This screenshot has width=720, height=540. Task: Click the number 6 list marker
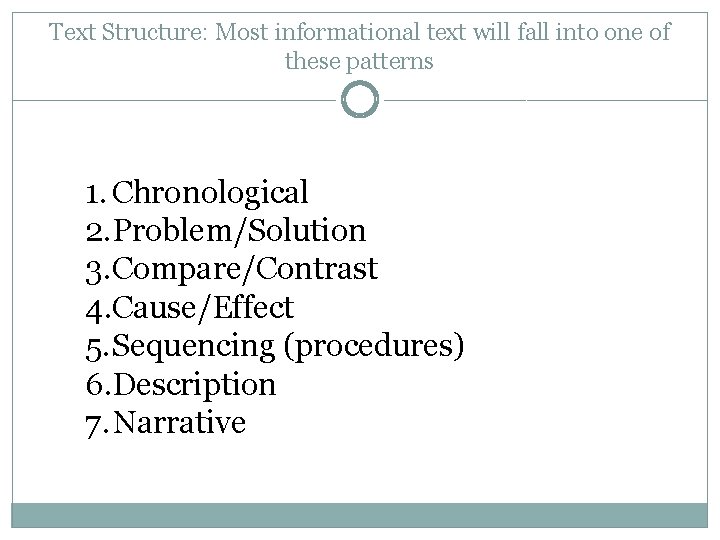98,385
